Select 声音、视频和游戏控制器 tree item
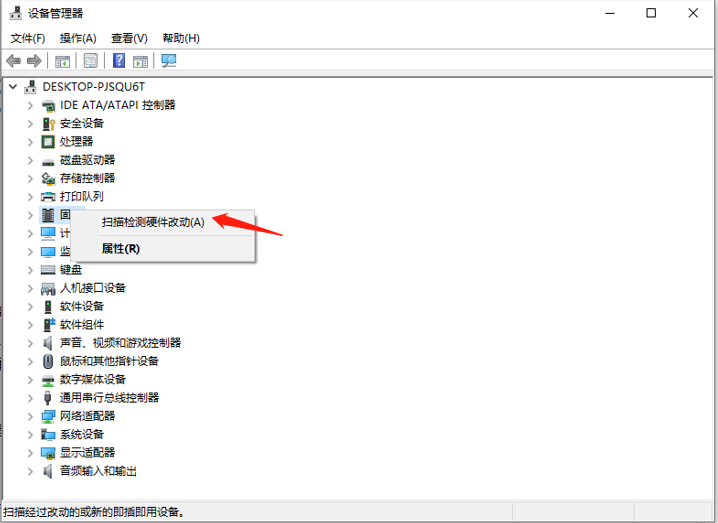Screen dimensions: 718x523 tap(120, 343)
